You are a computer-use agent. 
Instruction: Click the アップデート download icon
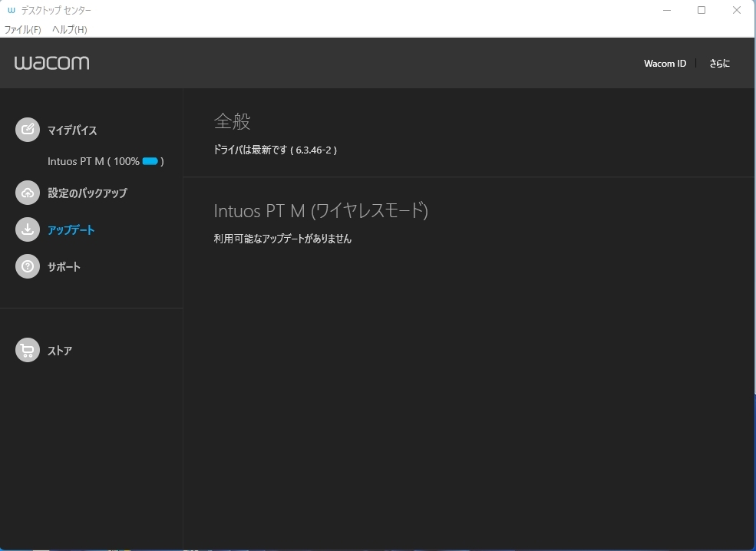coord(28,229)
